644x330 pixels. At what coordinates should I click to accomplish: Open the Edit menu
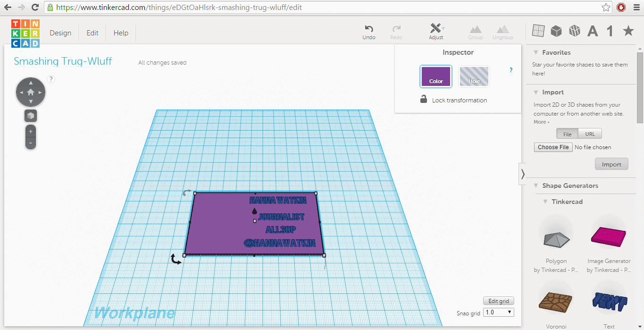(x=92, y=33)
